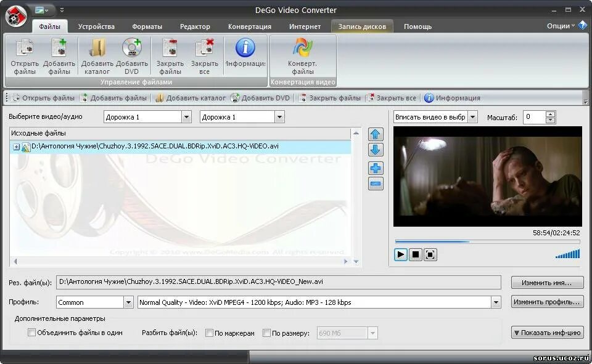This screenshot has height=364, width=592.
Task: Switch to the Интернет tab
Action: click(305, 26)
